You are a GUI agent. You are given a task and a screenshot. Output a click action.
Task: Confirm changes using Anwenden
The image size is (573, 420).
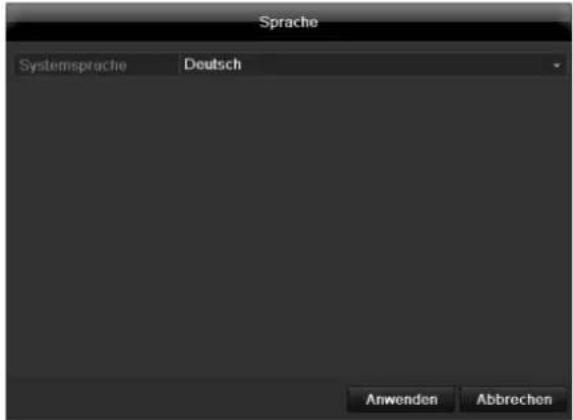tap(401, 400)
